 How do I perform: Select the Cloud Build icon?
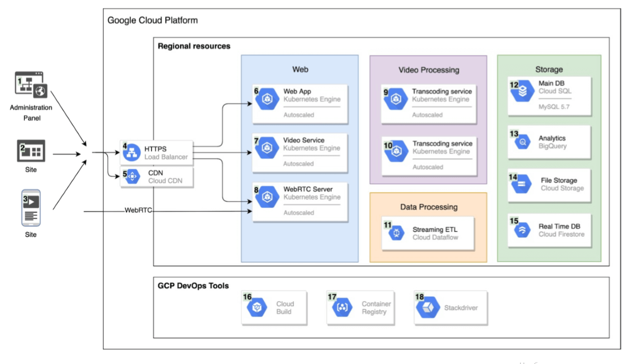[x=257, y=308]
